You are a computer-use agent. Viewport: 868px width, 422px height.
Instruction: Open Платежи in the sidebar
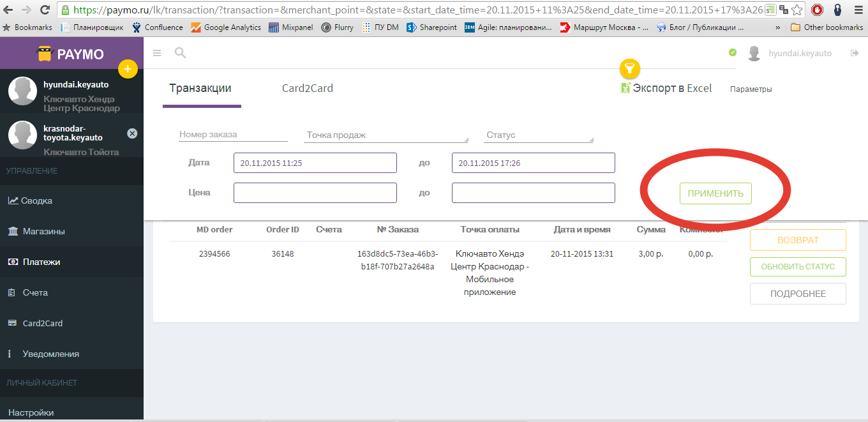point(71,262)
